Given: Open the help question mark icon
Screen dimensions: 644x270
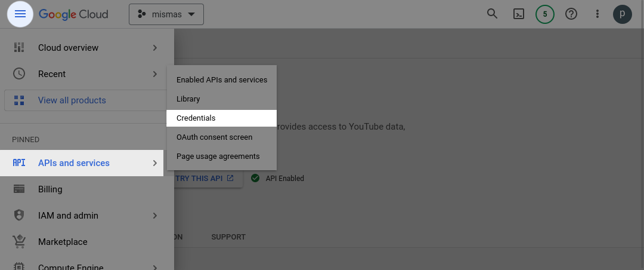Looking at the screenshot, I should (571, 14).
